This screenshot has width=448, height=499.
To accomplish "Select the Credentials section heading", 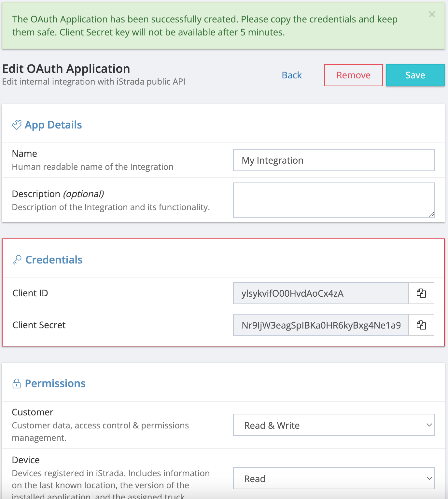I will tap(54, 260).
